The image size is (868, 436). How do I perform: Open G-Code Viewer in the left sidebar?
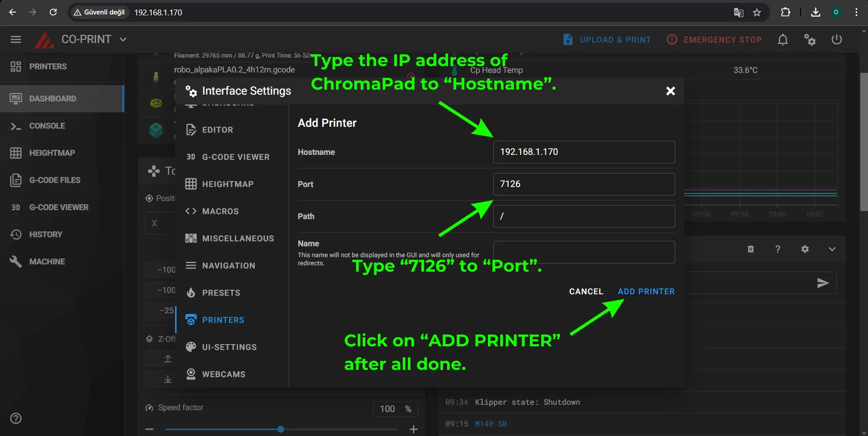pyautogui.click(x=62, y=207)
